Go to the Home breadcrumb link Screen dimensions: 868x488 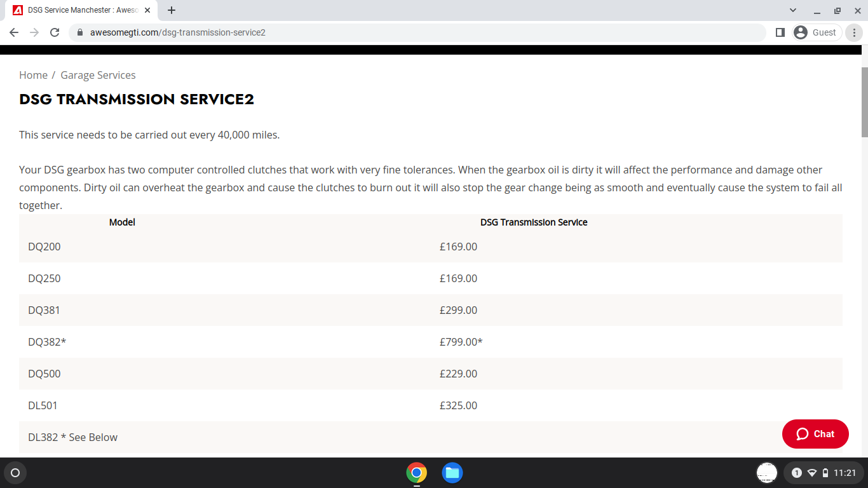coord(33,75)
